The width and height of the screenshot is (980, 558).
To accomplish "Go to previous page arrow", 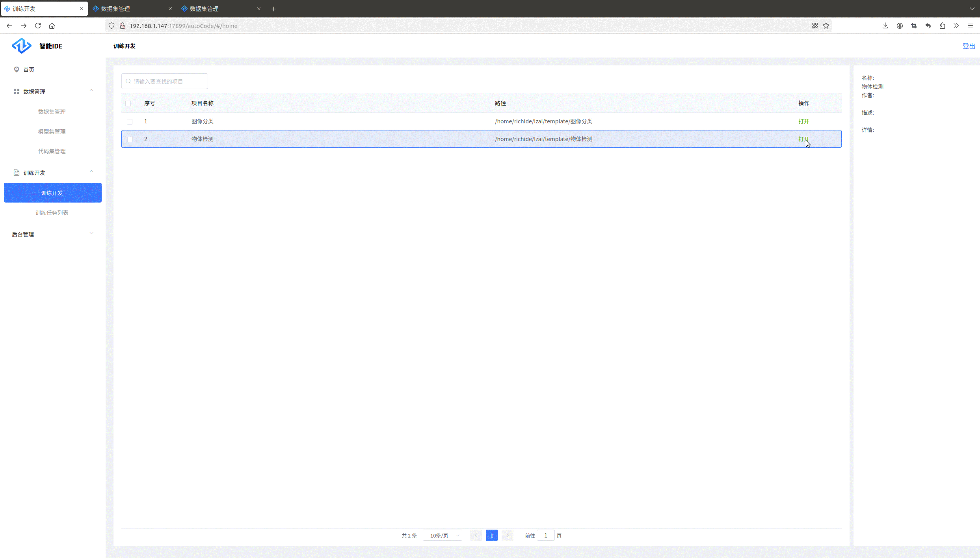I will pyautogui.click(x=476, y=535).
